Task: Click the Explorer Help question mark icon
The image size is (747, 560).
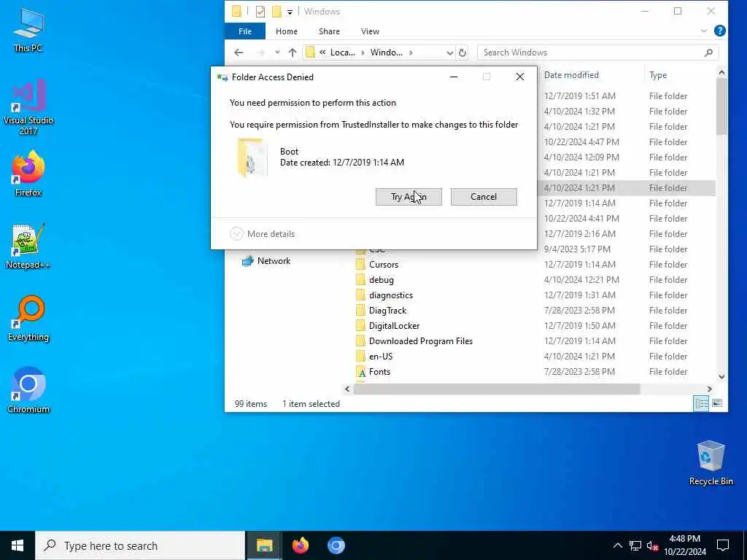Action: pyautogui.click(x=720, y=31)
